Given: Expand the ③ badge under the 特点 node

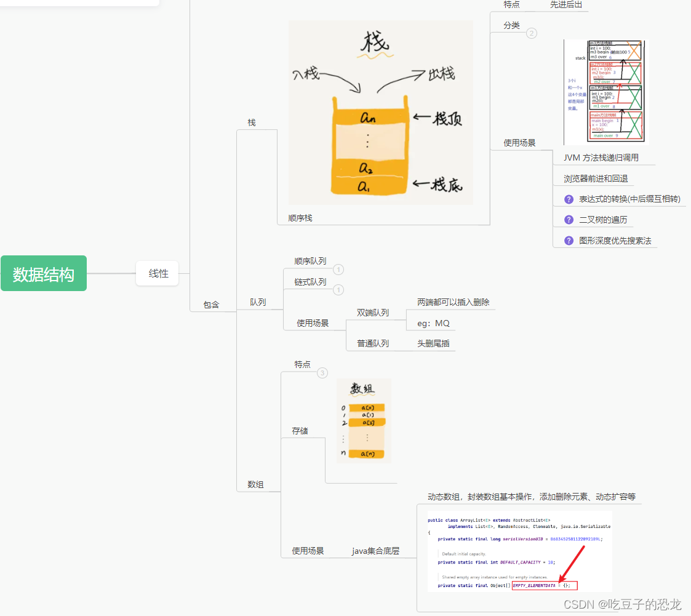Looking at the screenshot, I should click(322, 373).
